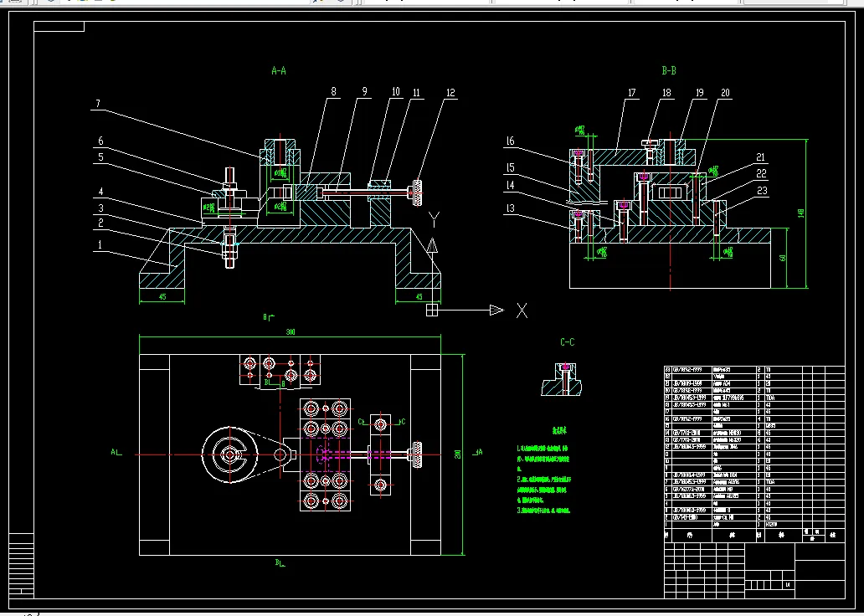Click the knurled adjusting knob in A-A view

pyautogui.click(x=418, y=192)
